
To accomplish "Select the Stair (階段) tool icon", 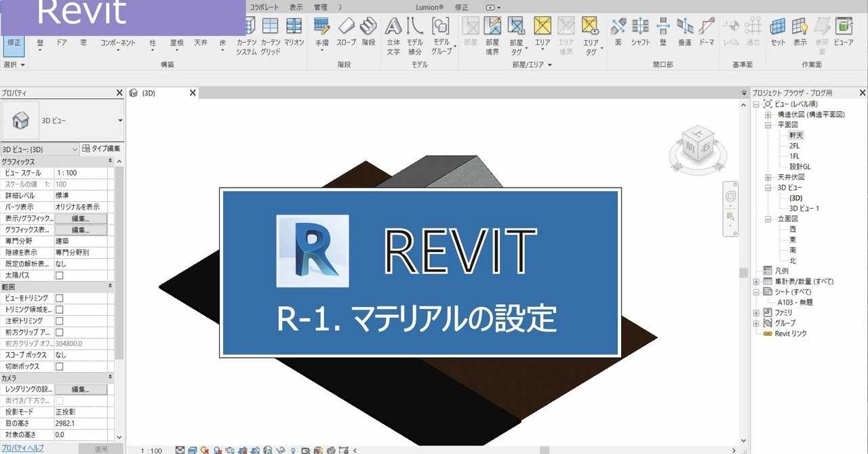I will pos(368,26).
